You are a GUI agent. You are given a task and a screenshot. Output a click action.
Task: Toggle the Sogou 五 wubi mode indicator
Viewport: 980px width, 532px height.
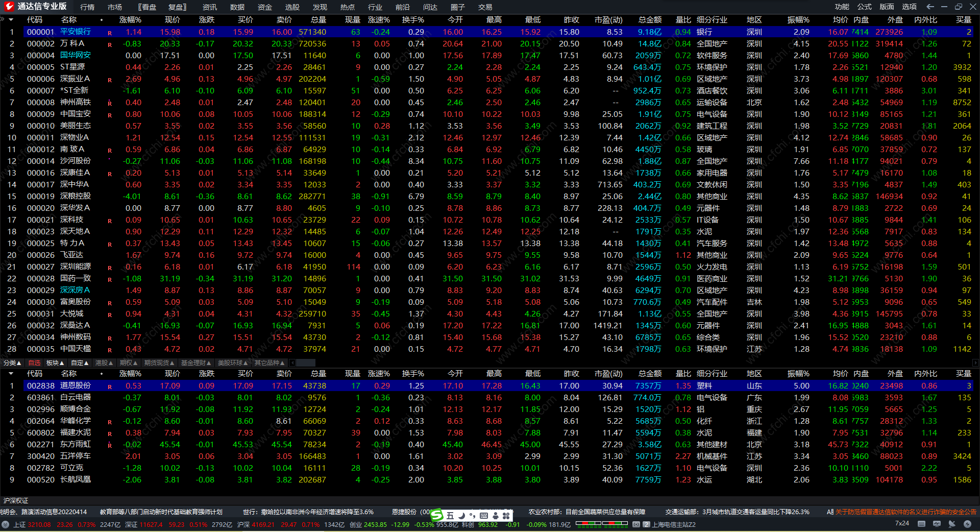(450, 516)
